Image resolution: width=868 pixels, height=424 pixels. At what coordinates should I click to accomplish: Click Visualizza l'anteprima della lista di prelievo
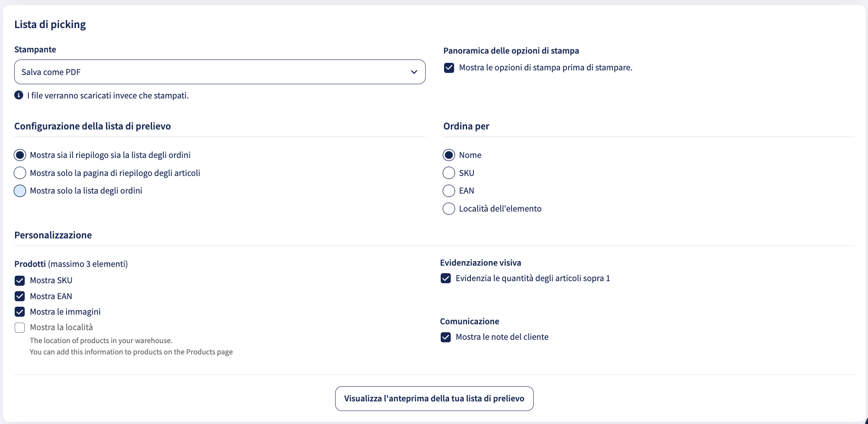pos(434,398)
